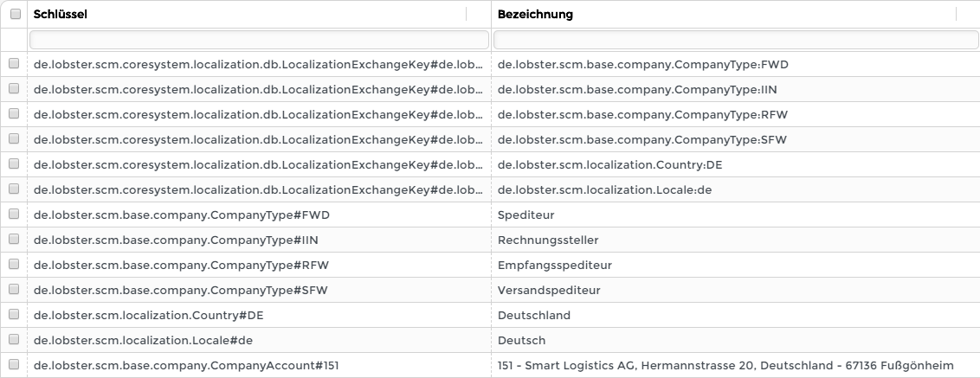Tick checkbox for Deutschland row
This screenshot has height=378, width=980.
coord(14,315)
